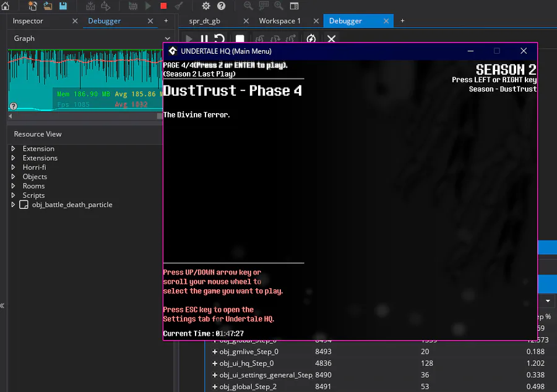Expand the Scripts tree node
The width and height of the screenshot is (557, 392).
pos(13,195)
